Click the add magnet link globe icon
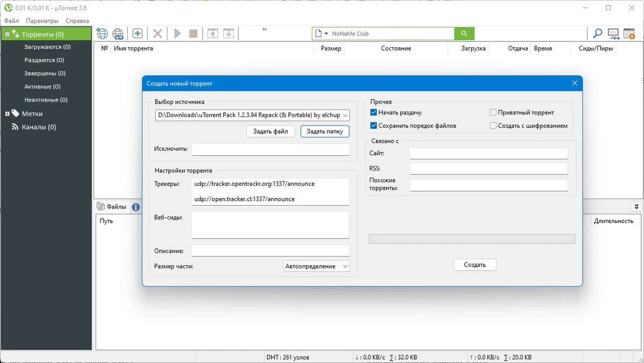644x363 pixels. coord(118,33)
